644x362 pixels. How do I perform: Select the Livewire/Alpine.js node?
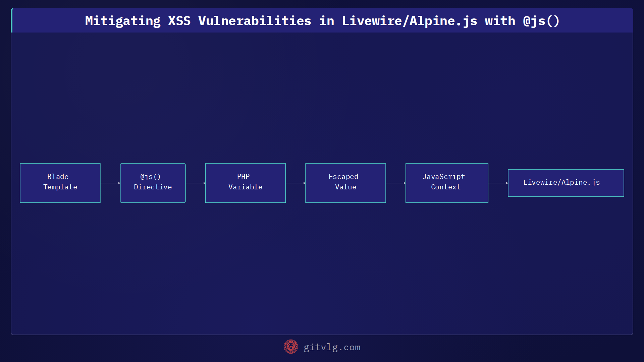(566, 183)
